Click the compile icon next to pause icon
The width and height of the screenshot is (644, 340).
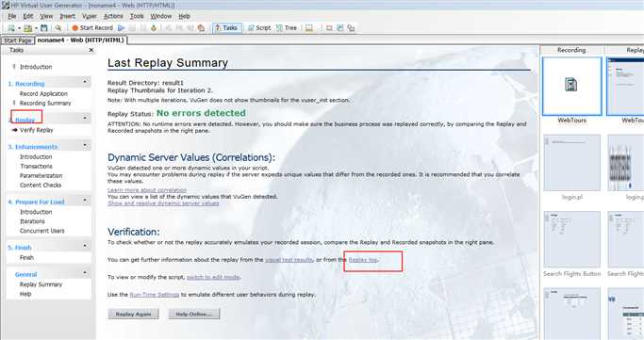coord(154,28)
